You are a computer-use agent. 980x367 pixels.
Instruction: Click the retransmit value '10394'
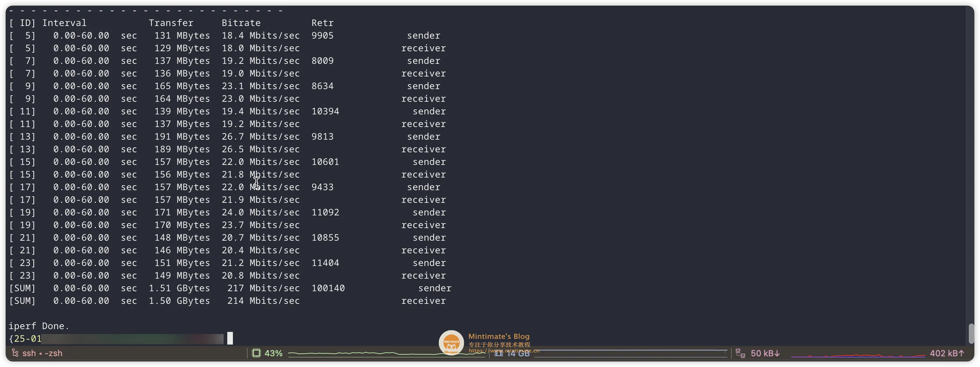(325, 111)
